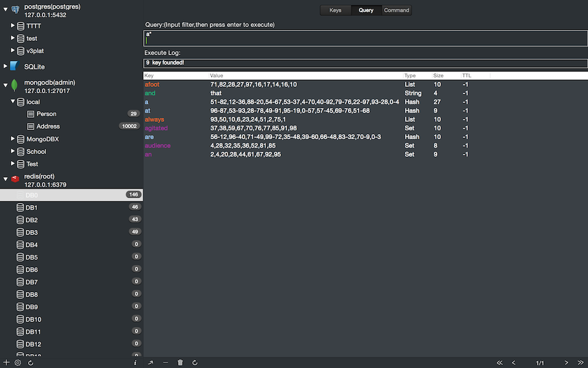Expand the MongoDBX database node
Viewport: 588px width, 368px height.
tap(13, 139)
